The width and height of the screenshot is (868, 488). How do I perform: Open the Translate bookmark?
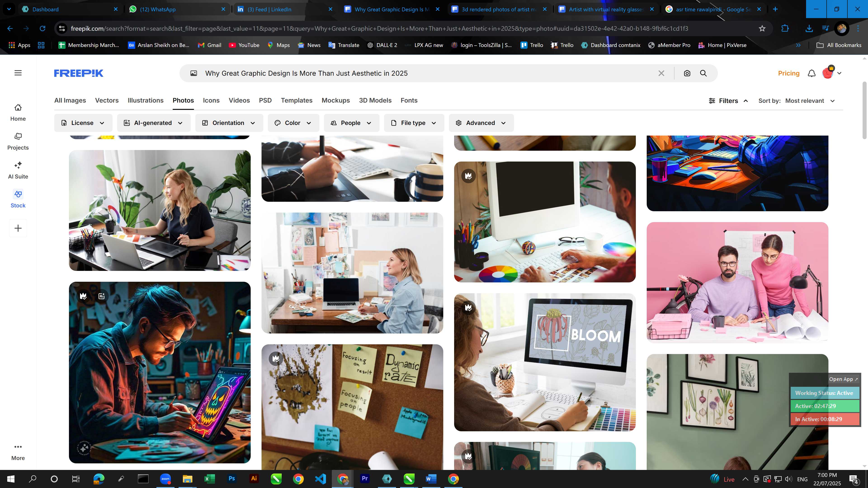tap(344, 45)
